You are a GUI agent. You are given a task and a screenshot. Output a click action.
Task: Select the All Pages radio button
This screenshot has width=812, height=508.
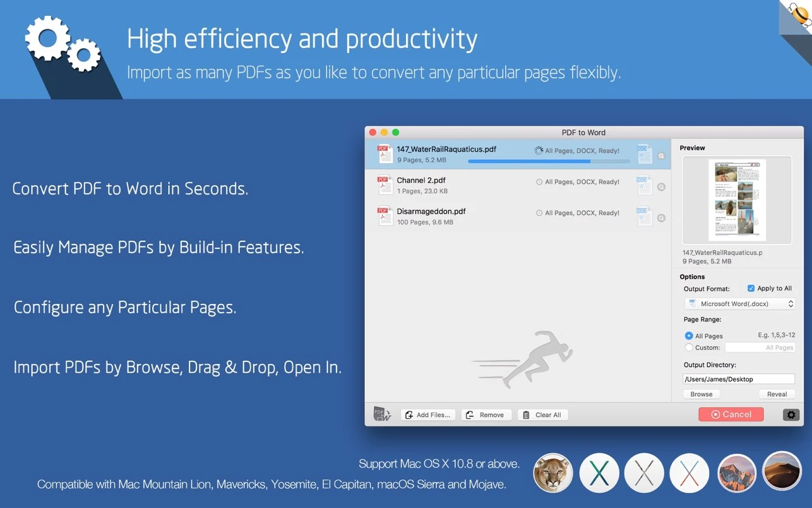pos(689,336)
